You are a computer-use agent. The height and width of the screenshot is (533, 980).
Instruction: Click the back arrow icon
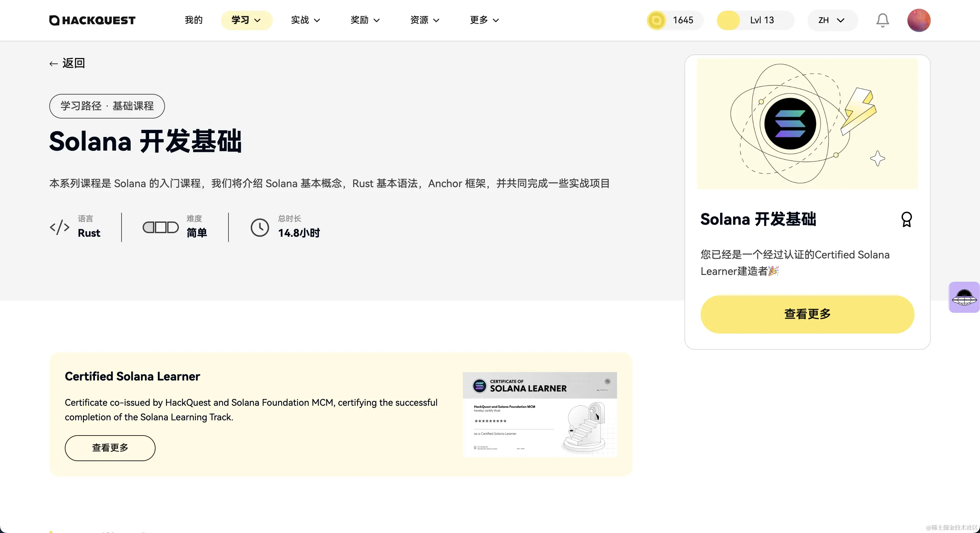coord(54,63)
